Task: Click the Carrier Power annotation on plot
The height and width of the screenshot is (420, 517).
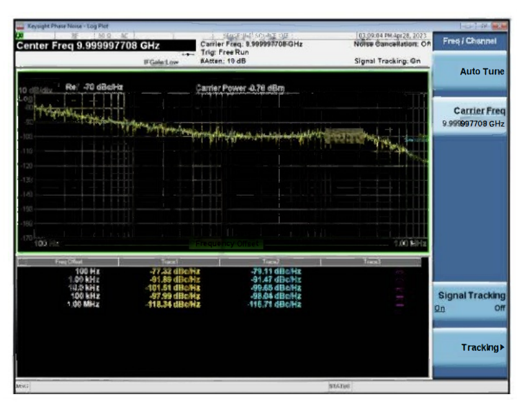Action: [x=240, y=87]
